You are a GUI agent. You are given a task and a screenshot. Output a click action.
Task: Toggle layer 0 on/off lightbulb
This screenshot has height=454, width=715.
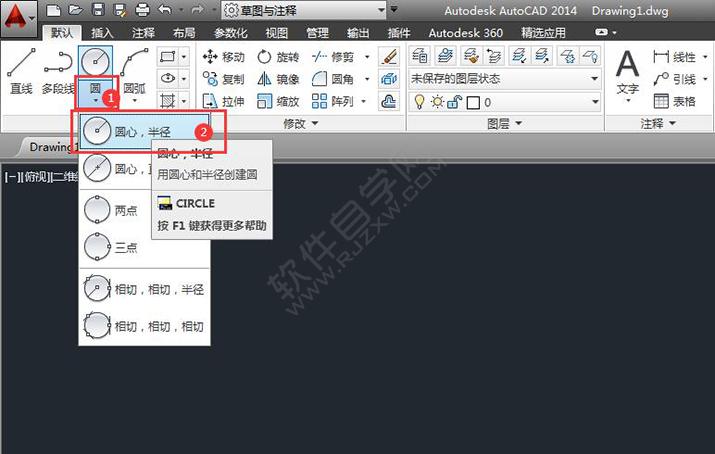click(419, 102)
